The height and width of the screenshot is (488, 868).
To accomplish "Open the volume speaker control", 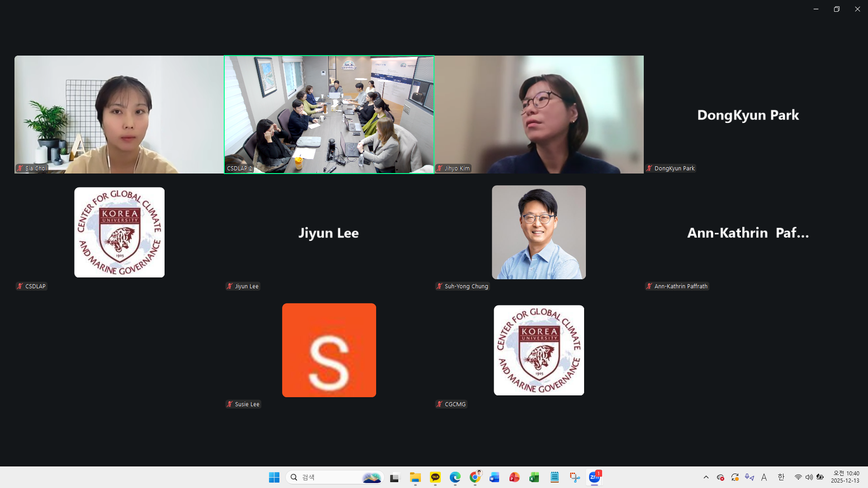I will tap(809, 477).
